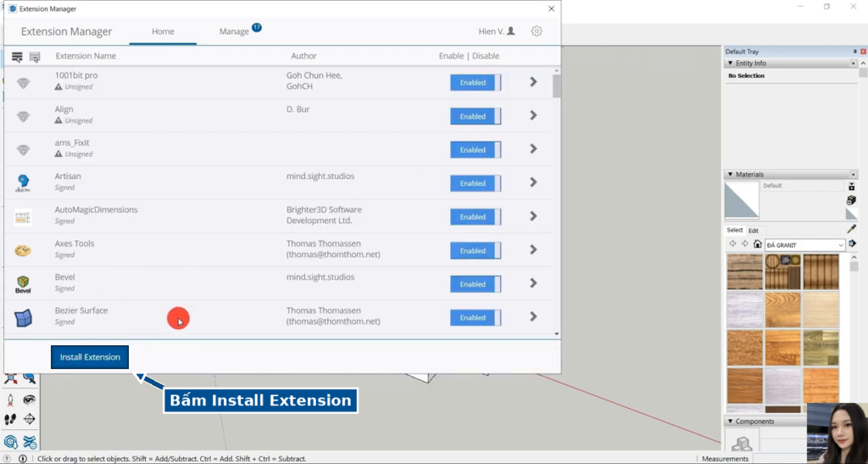The height and width of the screenshot is (464, 868).
Task: Toggle Enabled switch for ams_FixIt
Action: pos(476,150)
